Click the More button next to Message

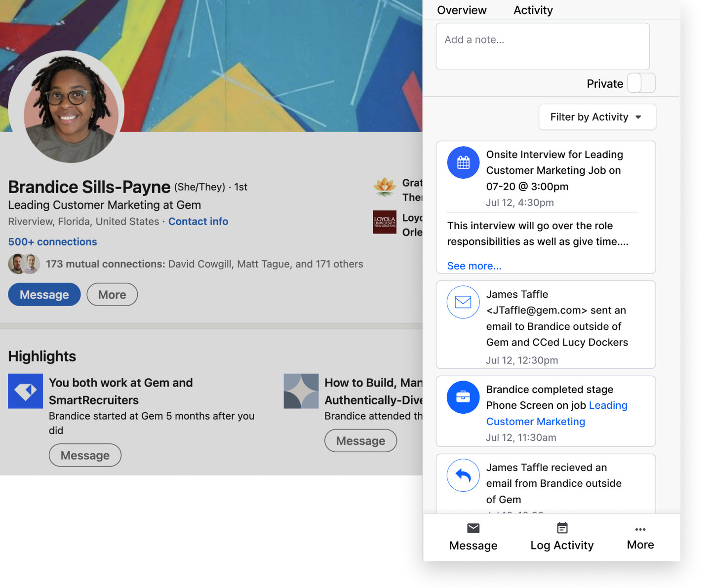point(112,294)
